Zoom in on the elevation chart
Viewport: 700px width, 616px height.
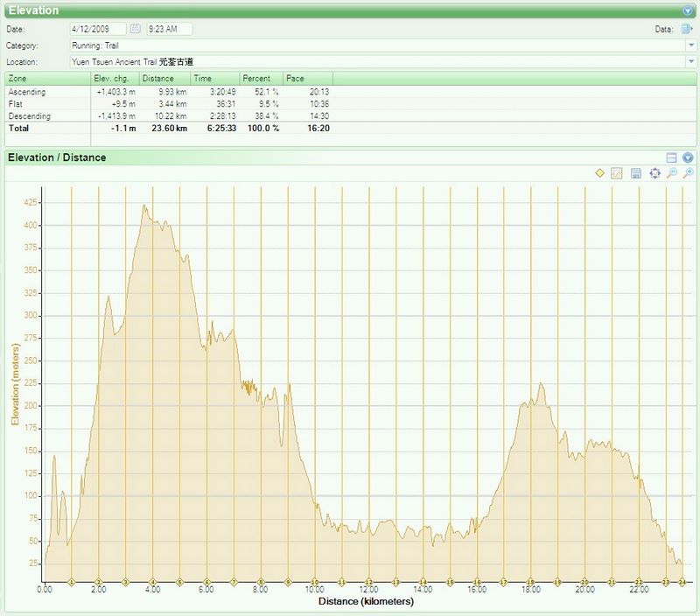click(689, 173)
